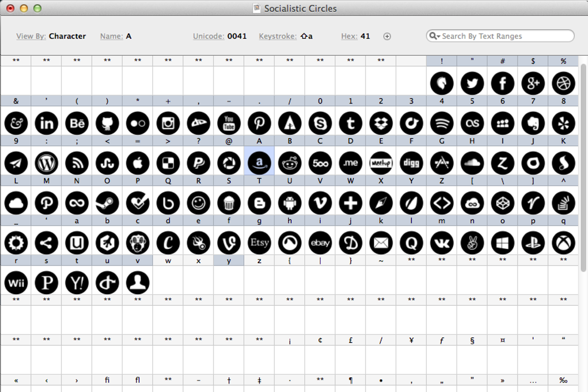
Task: Click the PlayStation glyph
Action: [x=533, y=242]
